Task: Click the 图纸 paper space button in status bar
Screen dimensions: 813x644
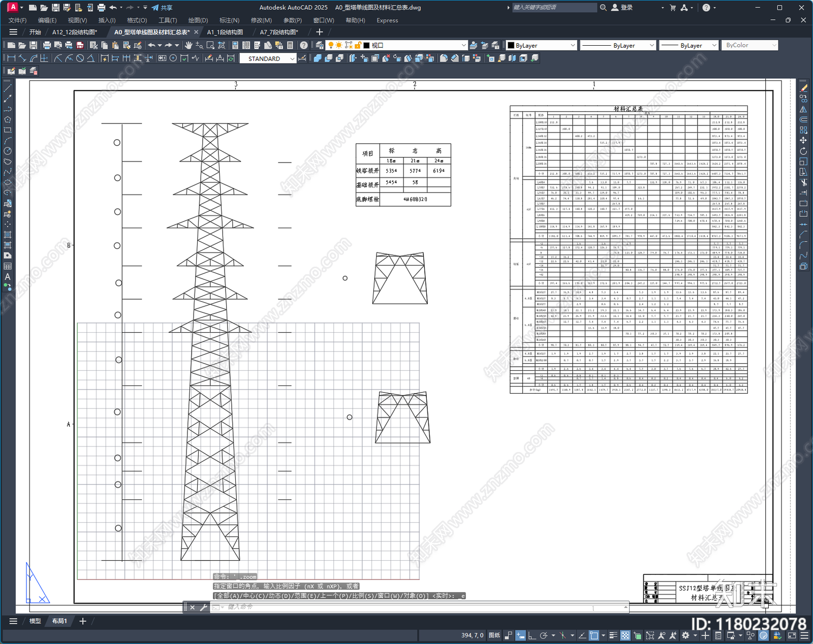Action: [494, 635]
